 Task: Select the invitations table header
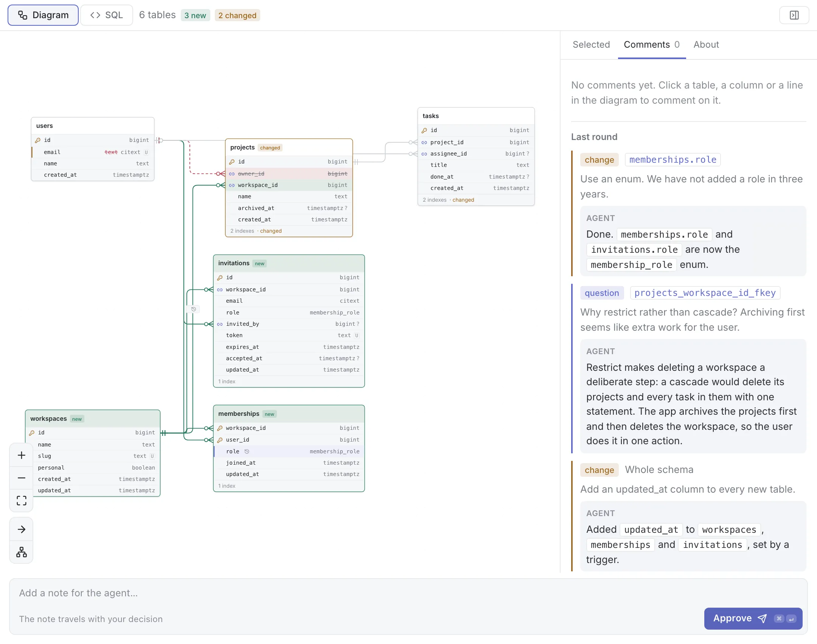289,263
